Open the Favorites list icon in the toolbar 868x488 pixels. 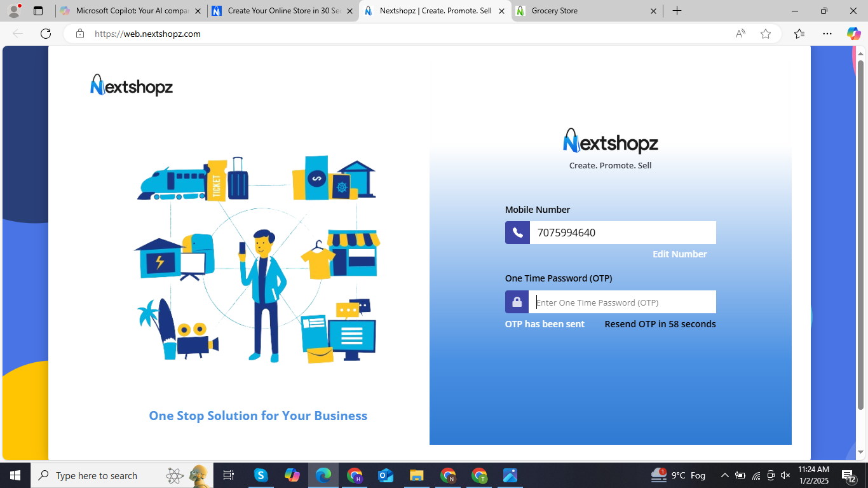[x=799, y=34]
